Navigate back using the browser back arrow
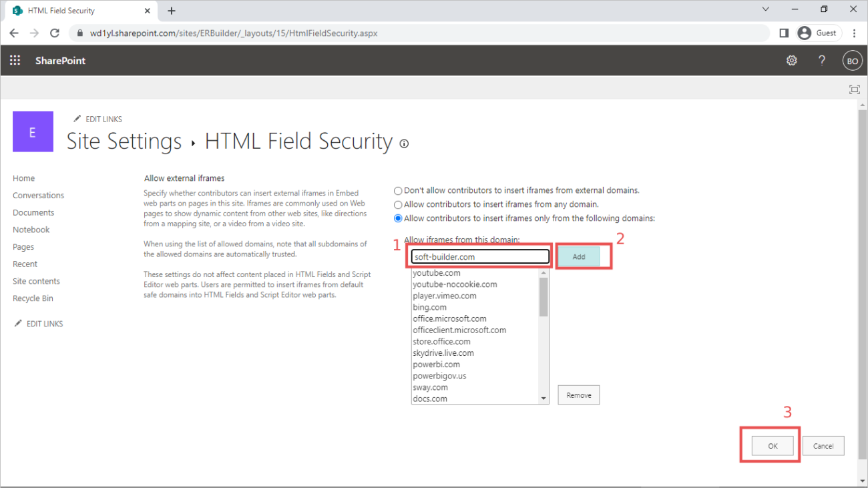Image resolution: width=868 pixels, height=488 pixels. pos(14,32)
